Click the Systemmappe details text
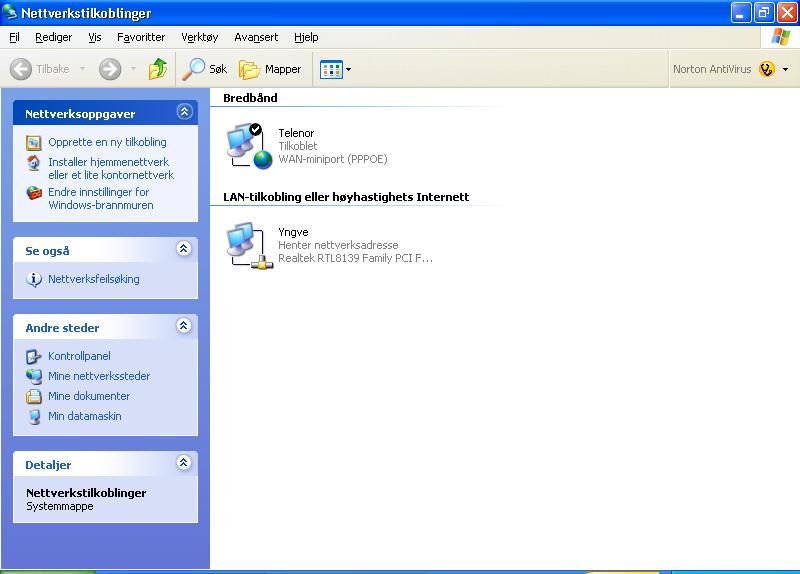This screenshot has width=800, height=574. (60, 507)
